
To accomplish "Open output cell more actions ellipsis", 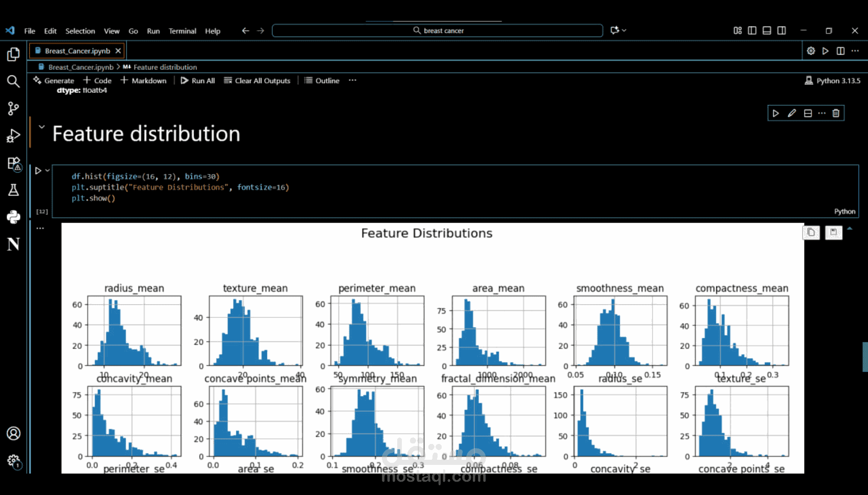I will click(x=40, y=228).
